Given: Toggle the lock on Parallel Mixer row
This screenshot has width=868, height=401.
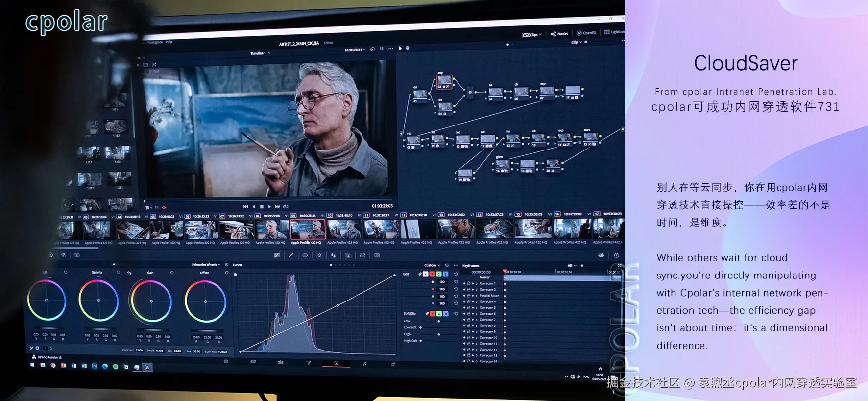Looking at the screenshot, I should tap(469, 296).
